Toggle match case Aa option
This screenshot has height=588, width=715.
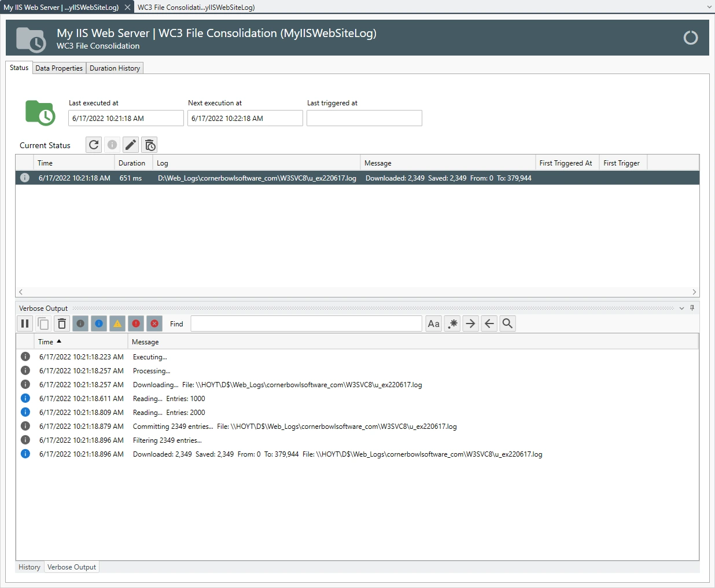(433, 324)
